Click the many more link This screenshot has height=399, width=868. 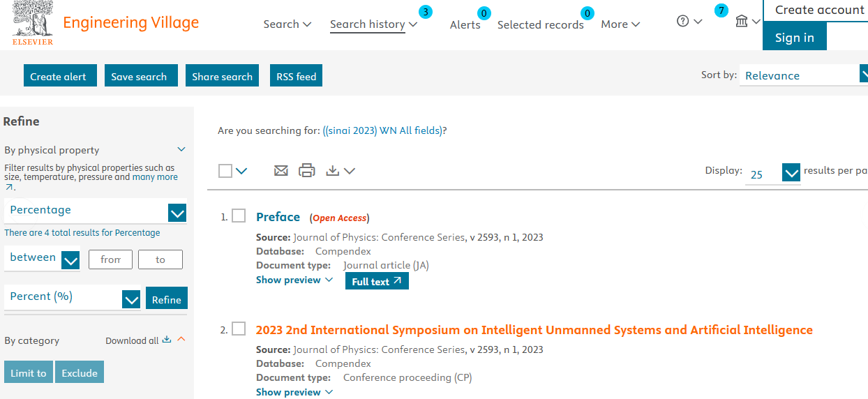[x=156, y=177]
